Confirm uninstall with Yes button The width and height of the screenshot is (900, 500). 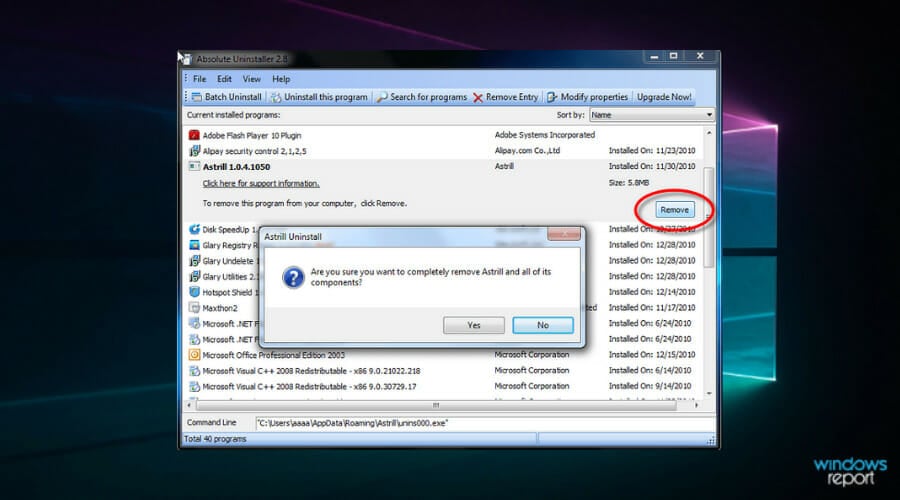pyautogui.click(x=474, y=325)
